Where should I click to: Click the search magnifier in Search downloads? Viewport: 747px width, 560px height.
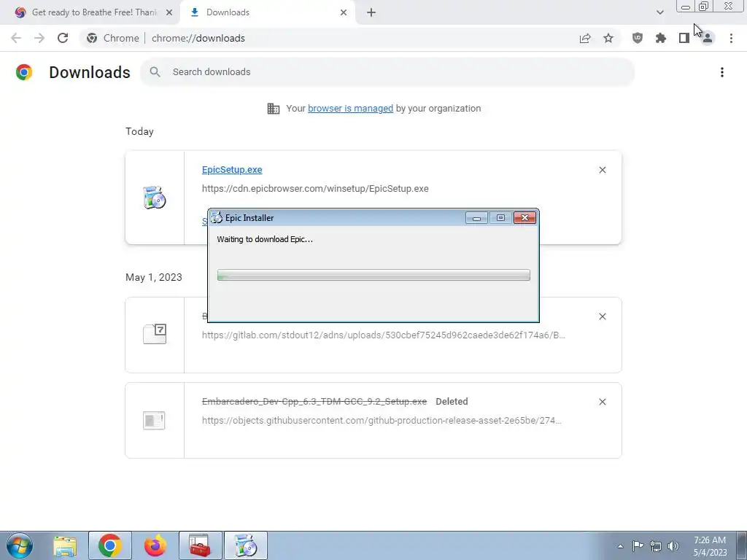click(155, 72)
